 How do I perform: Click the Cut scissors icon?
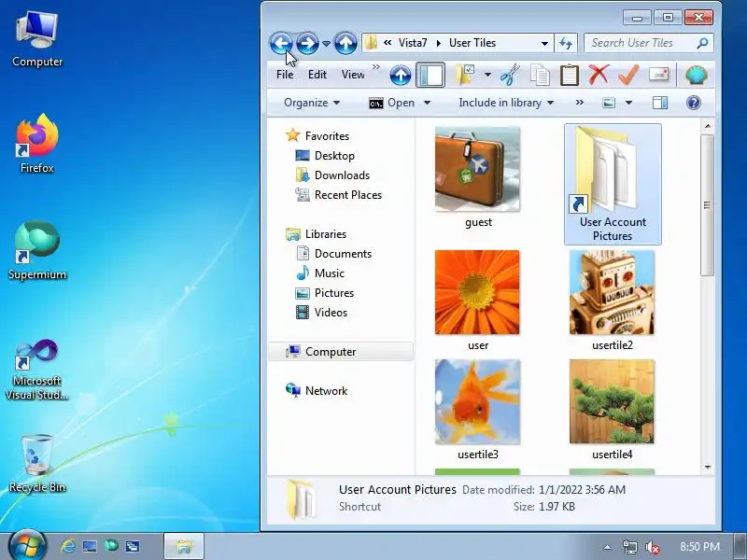click(x=510, y=75)
